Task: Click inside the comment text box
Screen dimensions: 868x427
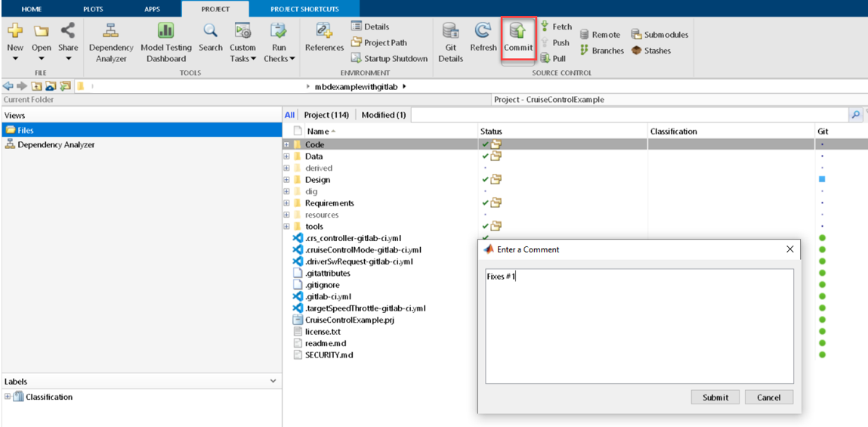Action: 638,325
